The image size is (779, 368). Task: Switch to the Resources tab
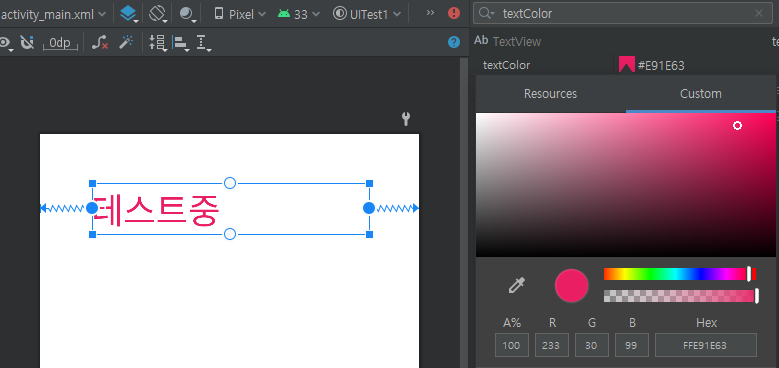pyautogui.click(x=550, y=94)
